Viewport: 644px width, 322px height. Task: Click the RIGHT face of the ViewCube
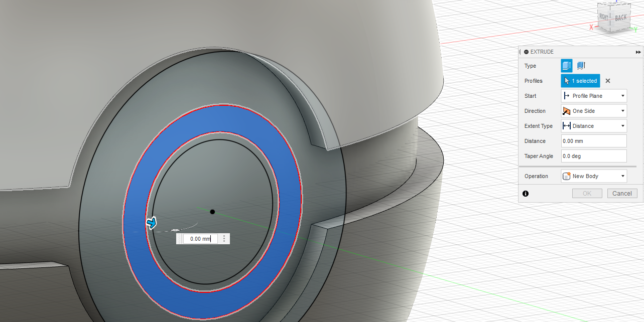pos(603,17)
